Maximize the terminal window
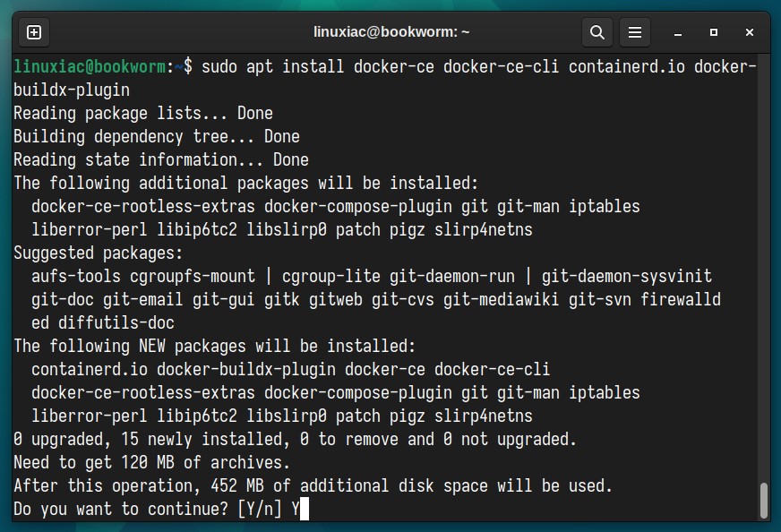 [714, 32]
